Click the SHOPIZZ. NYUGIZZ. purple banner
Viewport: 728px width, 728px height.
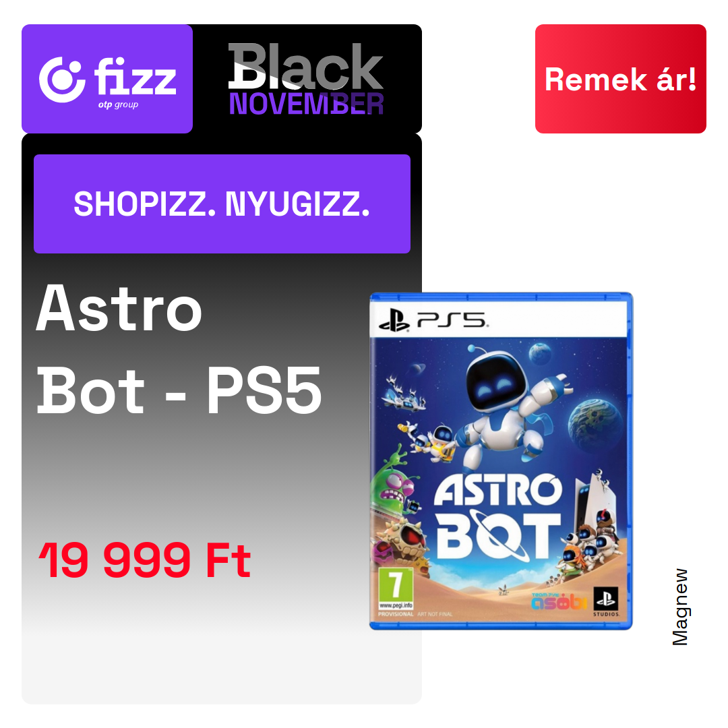point(222,204)
